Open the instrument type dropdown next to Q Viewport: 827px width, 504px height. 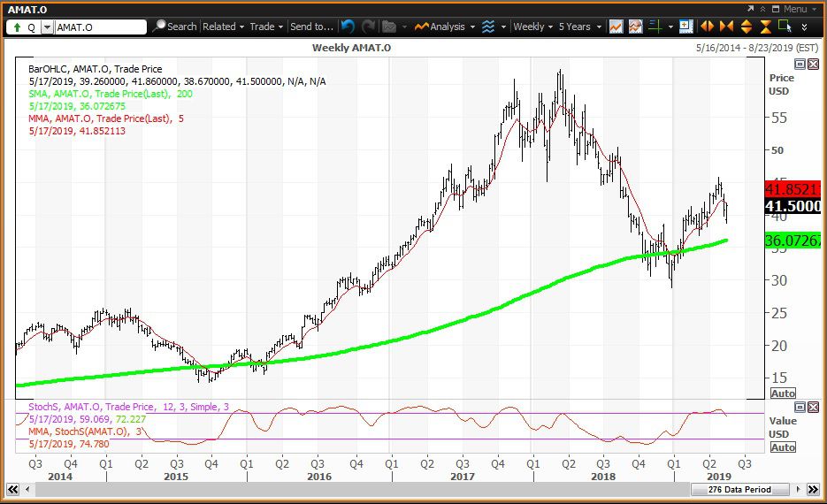coord(48,27)
